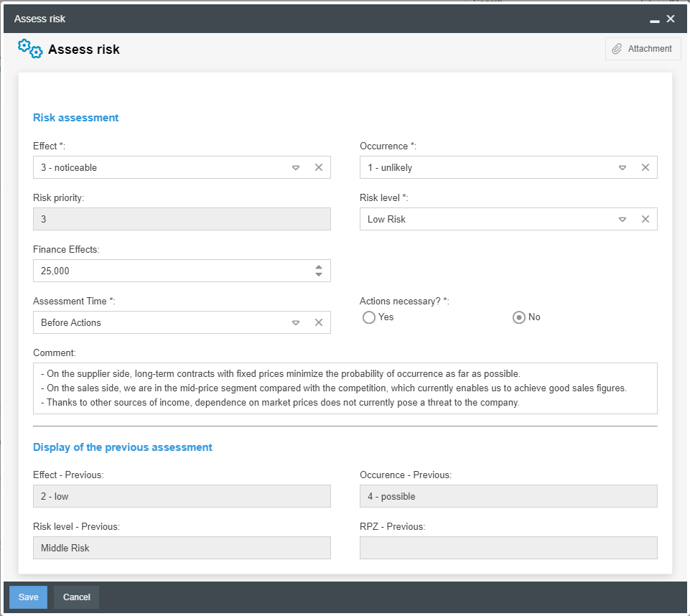
Task: Open the Risk level dropdown
Action: coord(623,219)
